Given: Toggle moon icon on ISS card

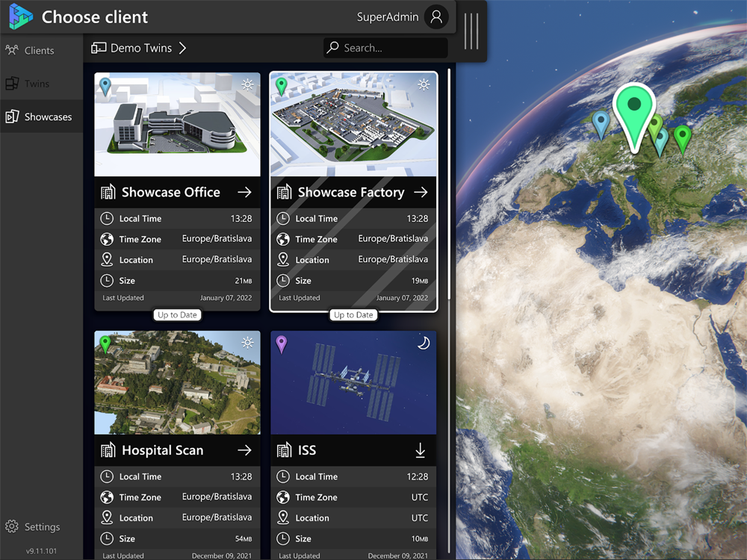Looking at the screenshot, I should 424,343.
